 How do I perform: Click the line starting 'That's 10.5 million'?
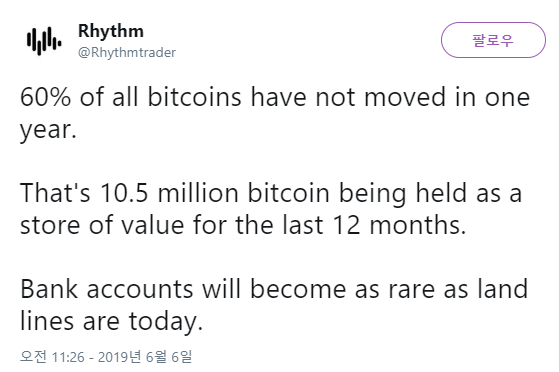pyautogui.click(x=271, y=193)
